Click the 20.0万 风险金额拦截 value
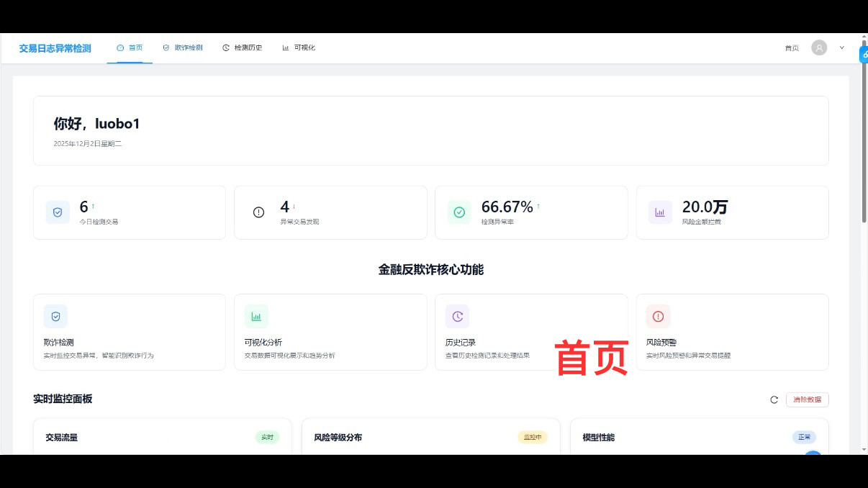Image resolution: width=868 pixels, height=488 pixels. click(705, 207)
